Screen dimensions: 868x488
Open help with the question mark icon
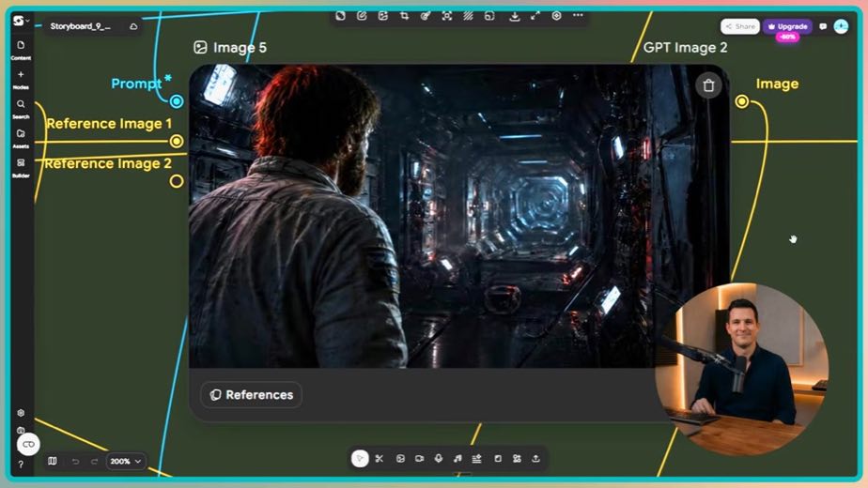[21, 465]
